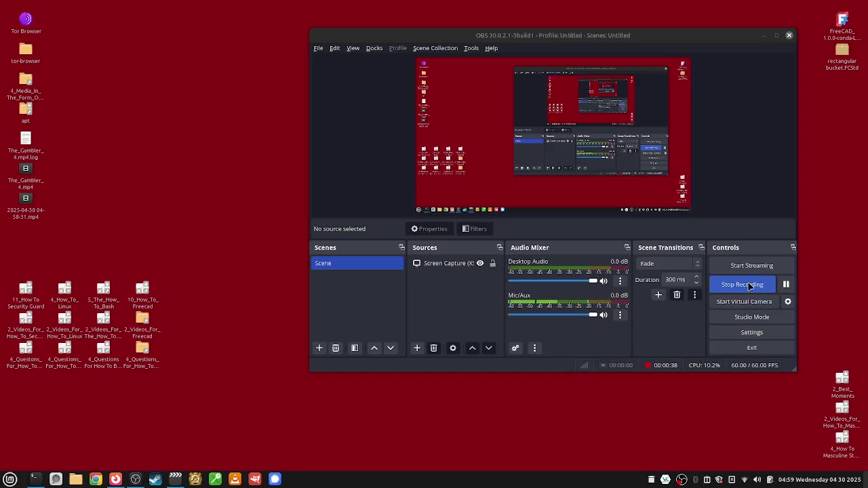Pop out the Sources dock
868x488 pixels.
point(500,247)
